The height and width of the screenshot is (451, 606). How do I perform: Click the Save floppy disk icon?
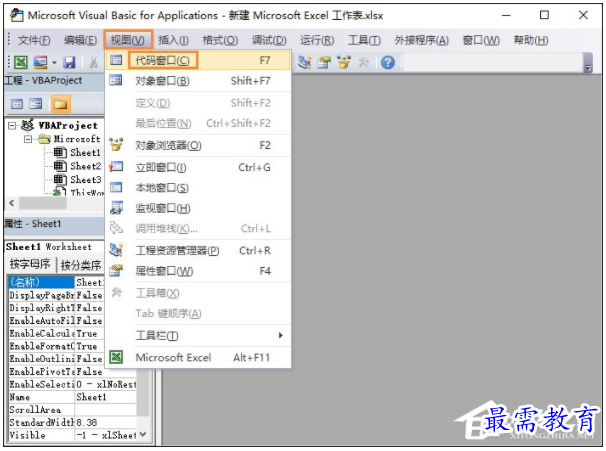pyautogui.click(x=69, y=62)
